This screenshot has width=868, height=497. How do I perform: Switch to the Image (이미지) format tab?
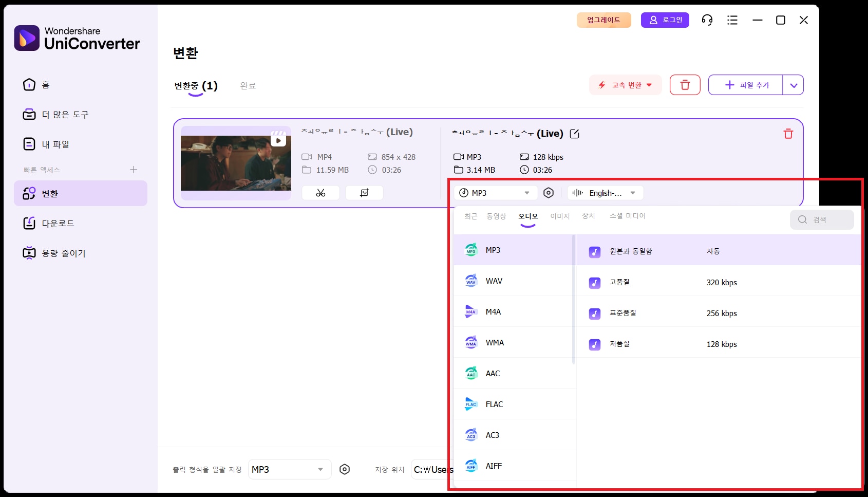560,216
